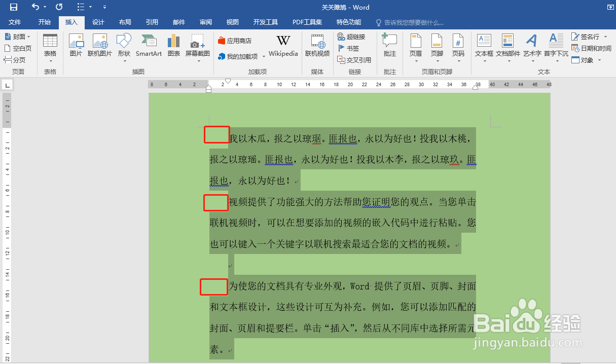This screenshot has height=364, width=616.
Task: Click the 告诉我您想要做什么 search box
Action: 411,22
